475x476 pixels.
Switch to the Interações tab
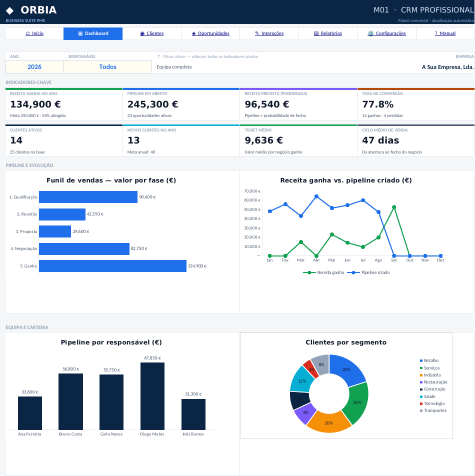pyautogui.click(x=269, y=33)
